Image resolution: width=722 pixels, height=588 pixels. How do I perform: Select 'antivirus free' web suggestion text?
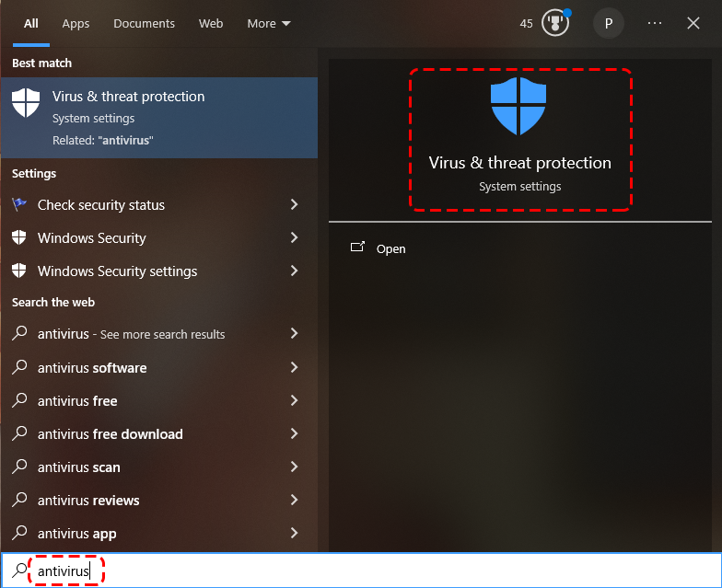click(77, 401)
